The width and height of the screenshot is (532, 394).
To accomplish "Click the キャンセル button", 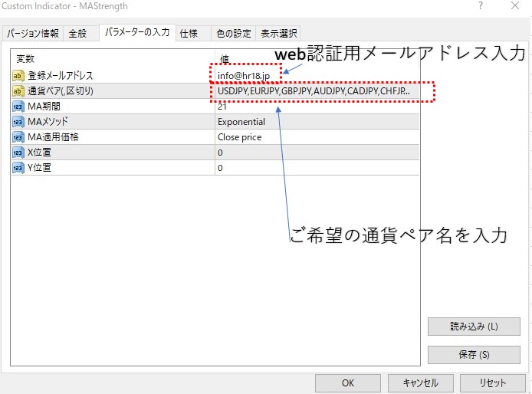I will (421, 383).
